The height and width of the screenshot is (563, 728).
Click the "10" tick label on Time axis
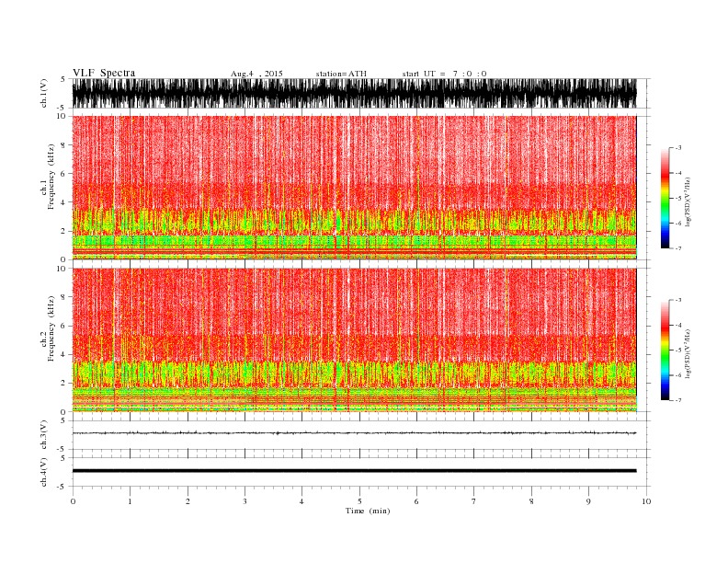pyautogui.click(x=646, y=501)
